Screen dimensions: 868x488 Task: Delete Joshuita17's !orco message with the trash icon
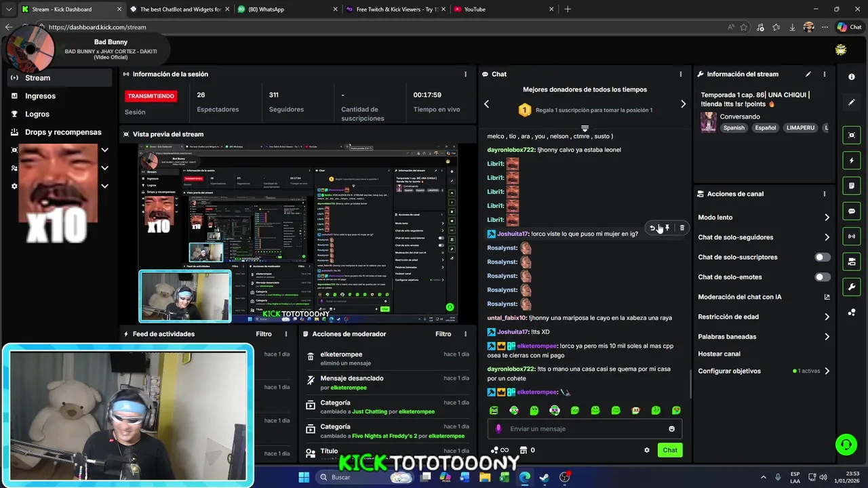point(682,228)
